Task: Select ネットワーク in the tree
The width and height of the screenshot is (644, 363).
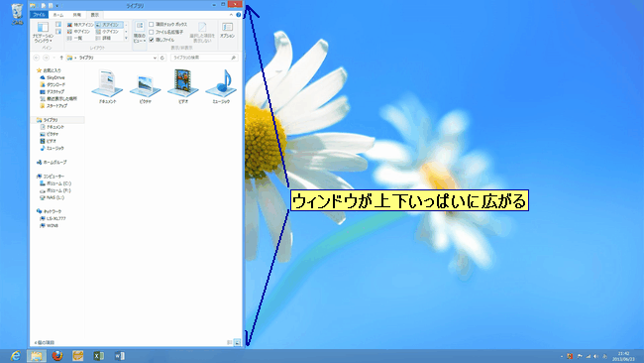Action: click(49, 211)
